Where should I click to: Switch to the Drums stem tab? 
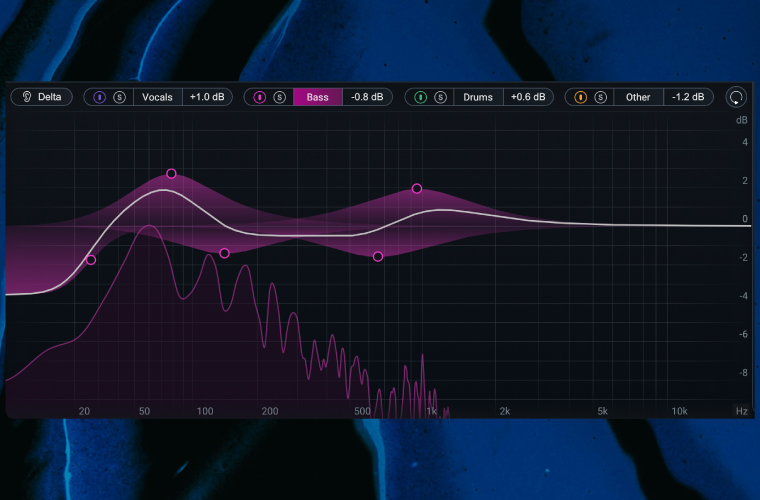click(478, 97)
